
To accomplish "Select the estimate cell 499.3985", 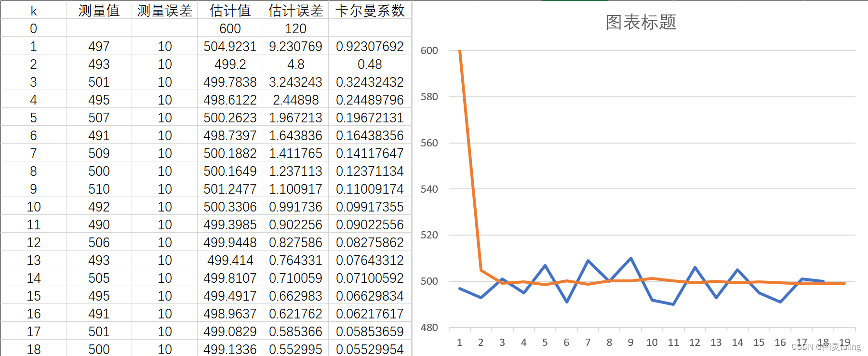I will 230,224.
